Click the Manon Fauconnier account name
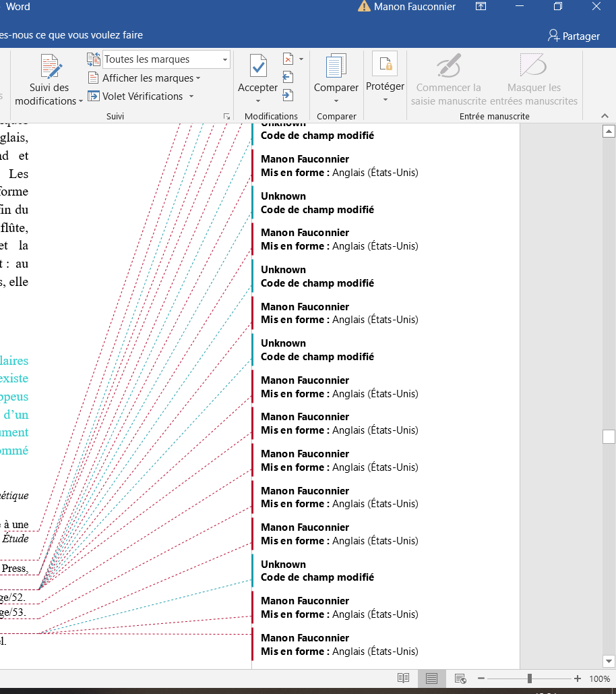The height and width of the screenshot is (694, 616). click(x=414, y=7)
